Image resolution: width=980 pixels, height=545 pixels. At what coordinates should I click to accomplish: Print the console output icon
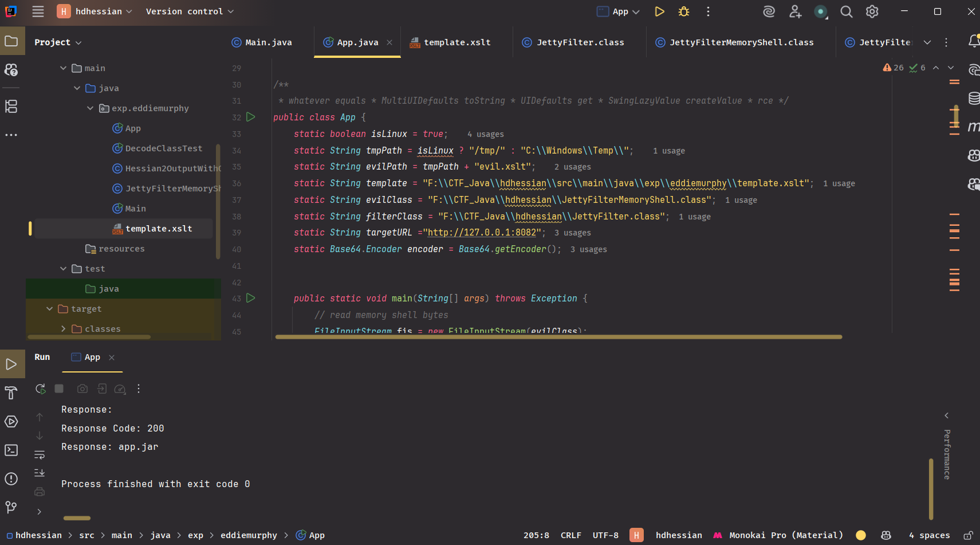pyautogui.click(x=40, y=492)
